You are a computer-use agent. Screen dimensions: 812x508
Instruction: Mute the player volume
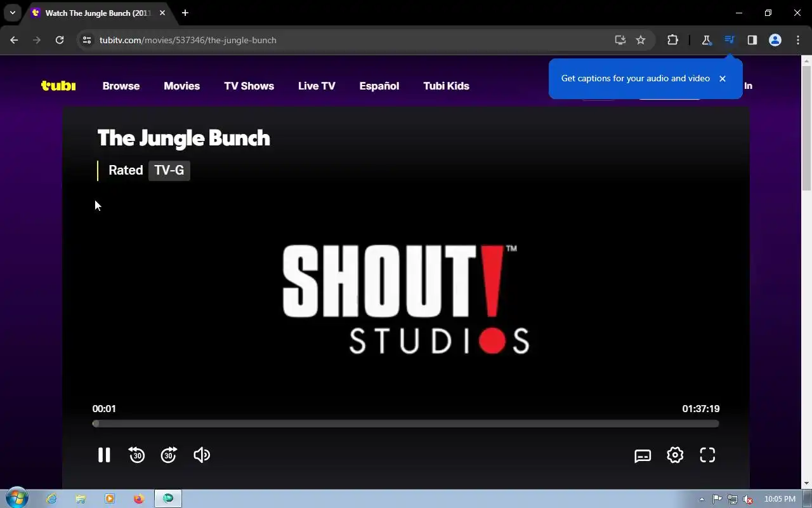(x=201, y=455)
